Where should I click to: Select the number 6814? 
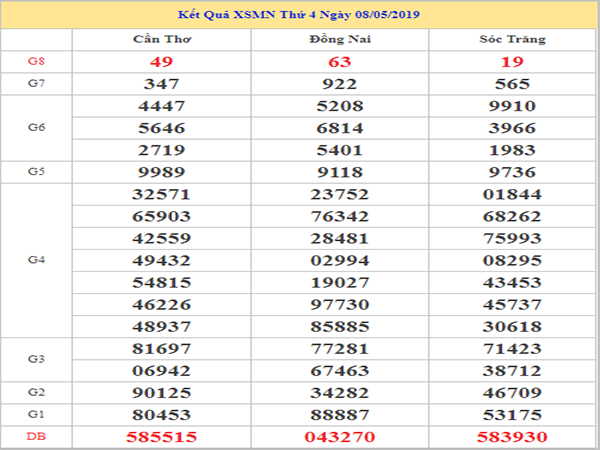(340, 128)
